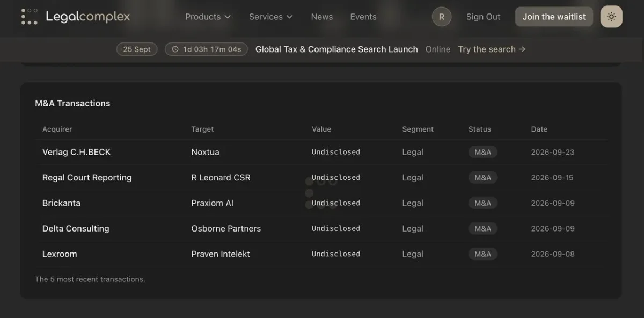Click the countdown clock icon
The image size is (644, 318).
point(175,49)
